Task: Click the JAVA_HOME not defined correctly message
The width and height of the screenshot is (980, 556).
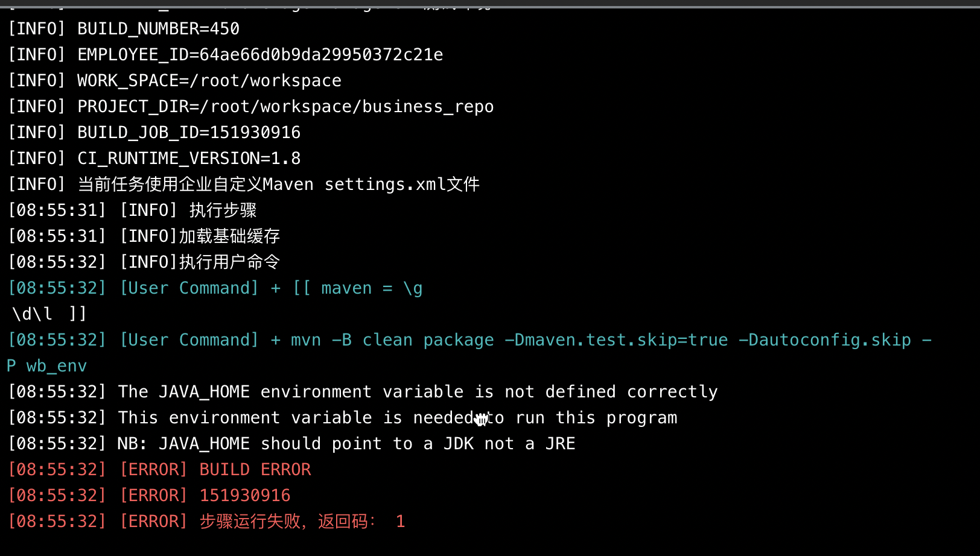Action: click(363, 391)
